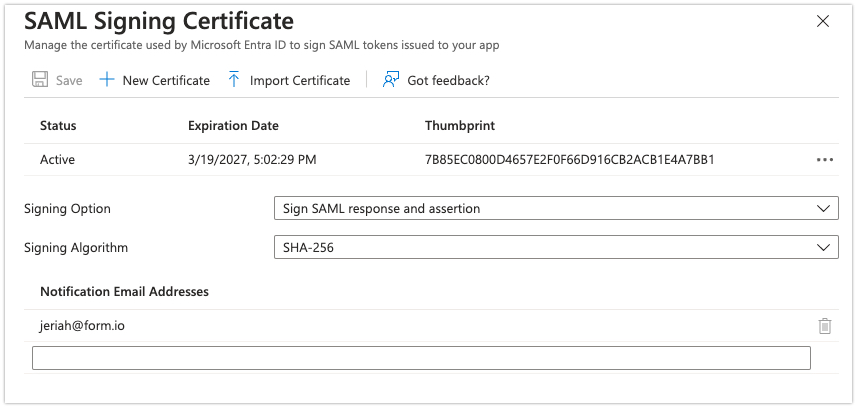857x408 pixels.
Task: Select the jeriah@form.io email entry
Action: click(82, 326)
